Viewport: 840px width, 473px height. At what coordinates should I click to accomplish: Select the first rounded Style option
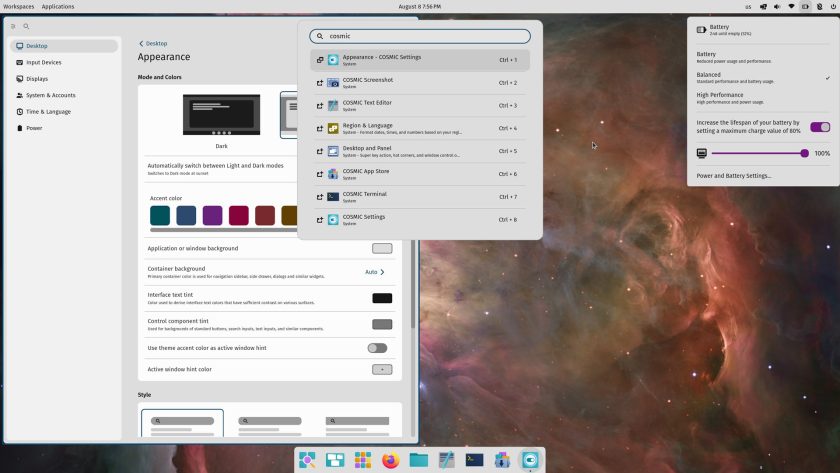(x=183, y=423)
